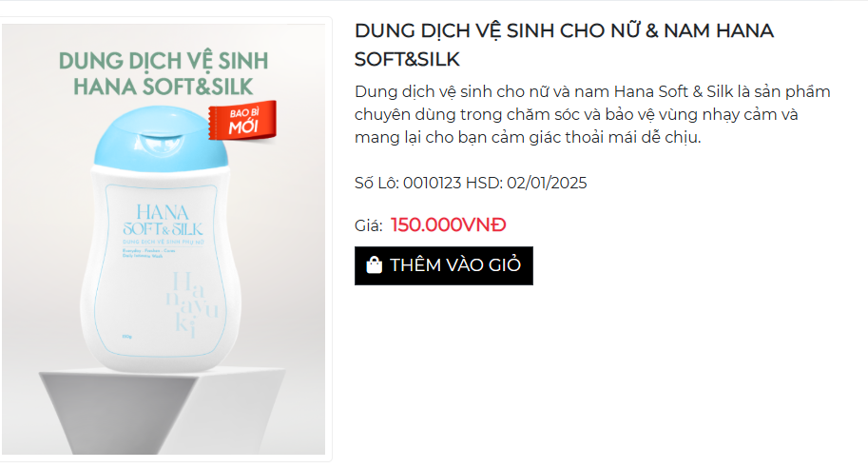Click the product description paragraph
868x468 pixels.
(592, 114)
